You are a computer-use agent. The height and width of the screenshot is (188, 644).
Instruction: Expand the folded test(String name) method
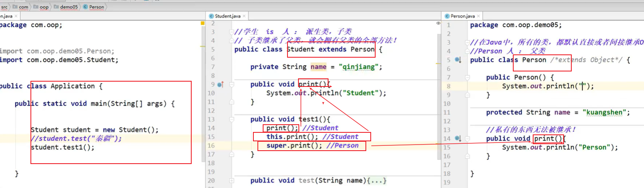point(231,181)
